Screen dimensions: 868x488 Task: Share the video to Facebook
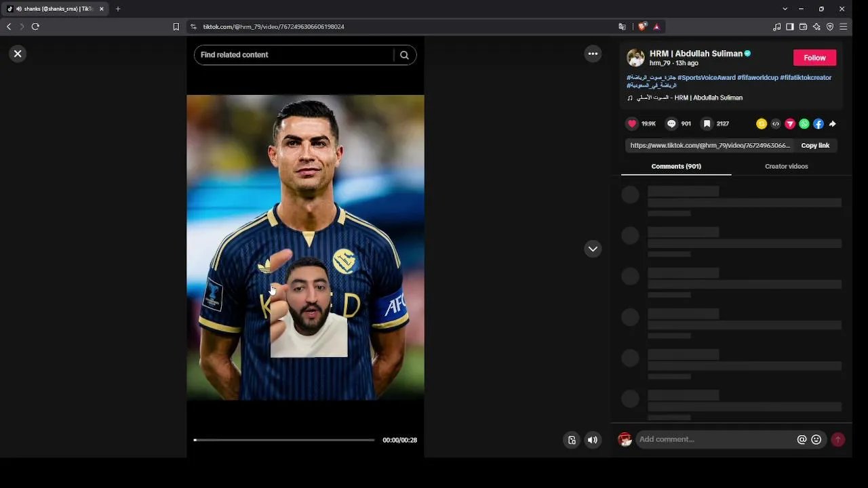pos(818,124)
